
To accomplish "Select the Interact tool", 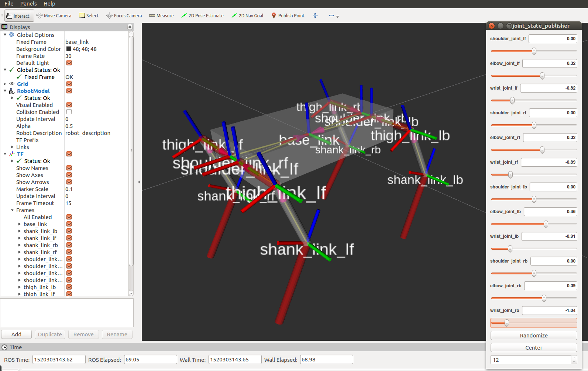I will tap(18, 16).
